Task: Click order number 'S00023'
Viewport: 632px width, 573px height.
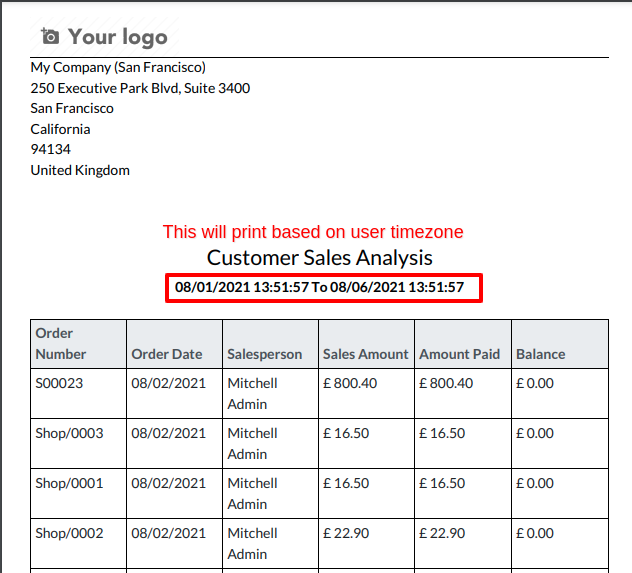Action: point(59,383)
